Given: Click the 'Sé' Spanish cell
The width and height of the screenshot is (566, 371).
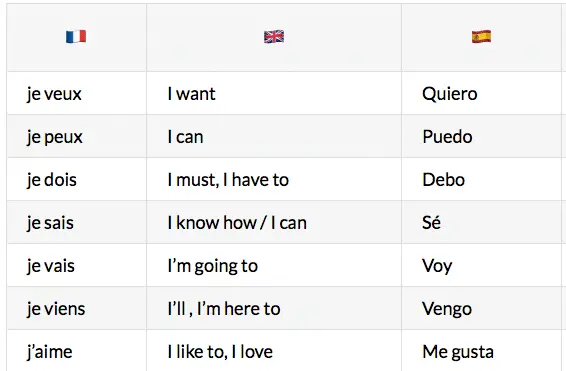Looking at the screenshot, I should tap(482, 222).
